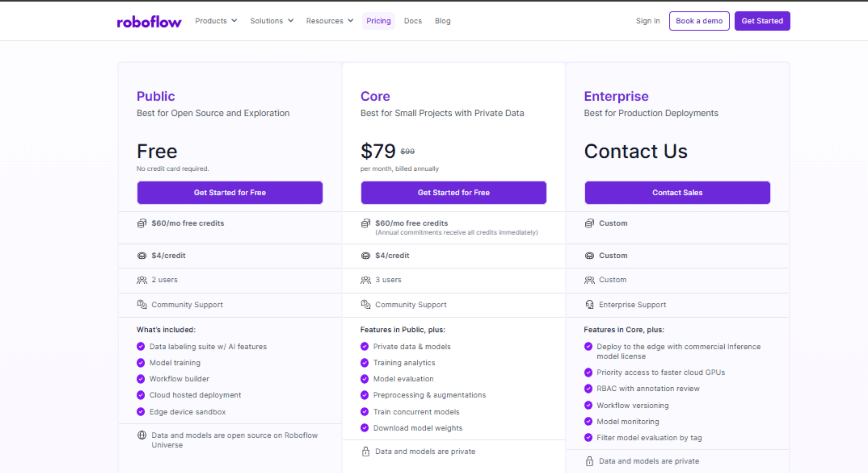The height and width of the screenshot is (473, 868).
Task: Click the chat icon by Core Community Support
Action: coord(366,305)
